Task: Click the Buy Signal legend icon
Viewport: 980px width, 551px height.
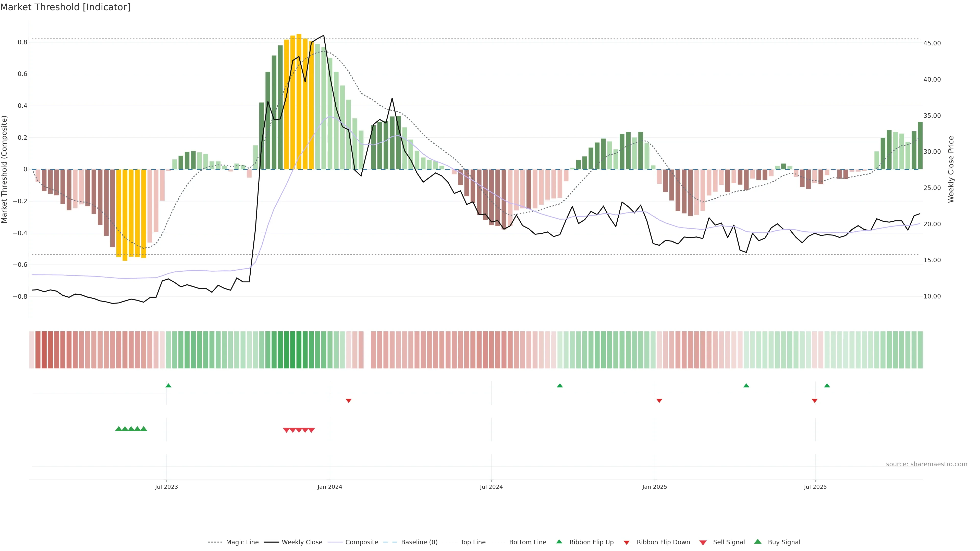Action: 758,542
